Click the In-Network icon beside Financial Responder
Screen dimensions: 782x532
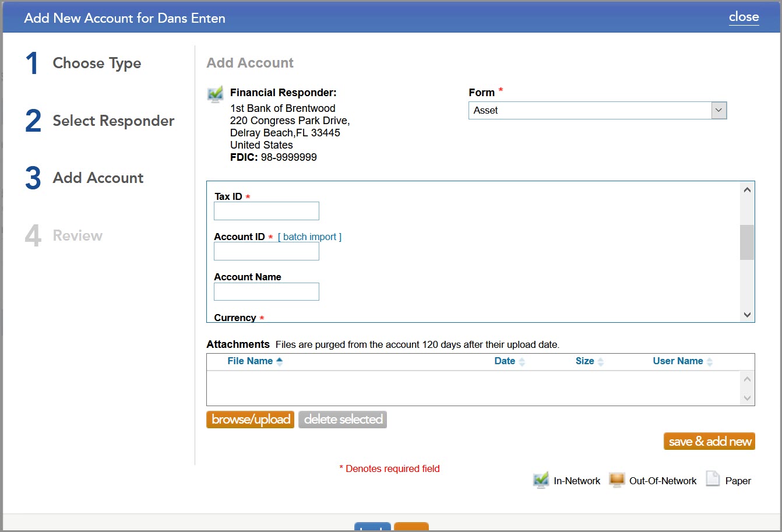214,93
